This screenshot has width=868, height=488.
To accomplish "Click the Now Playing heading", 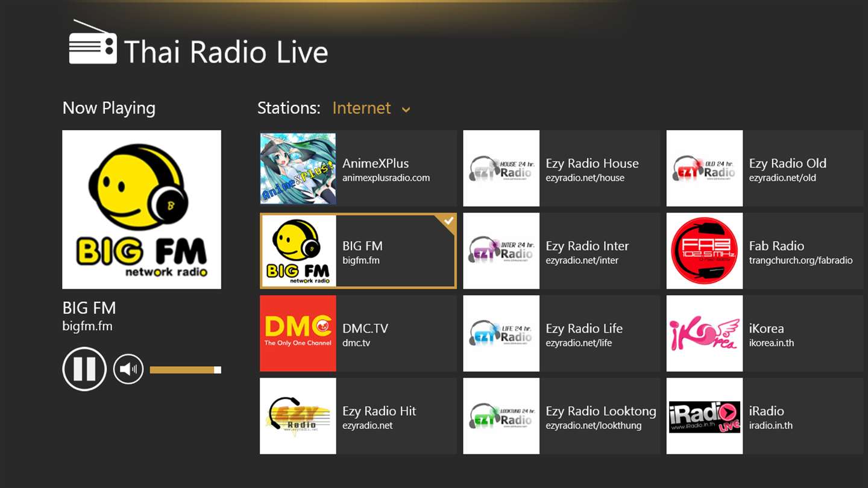I will click(109, 108).
